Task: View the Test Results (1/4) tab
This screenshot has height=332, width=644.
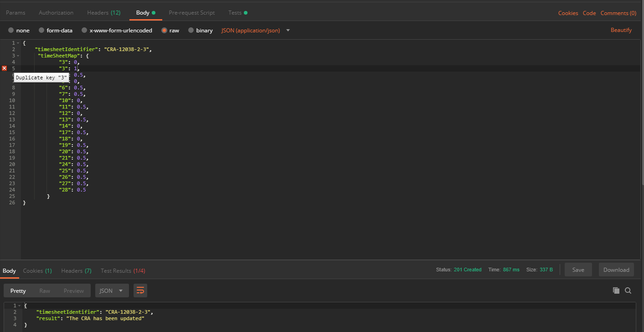Action: click(122, 270)
